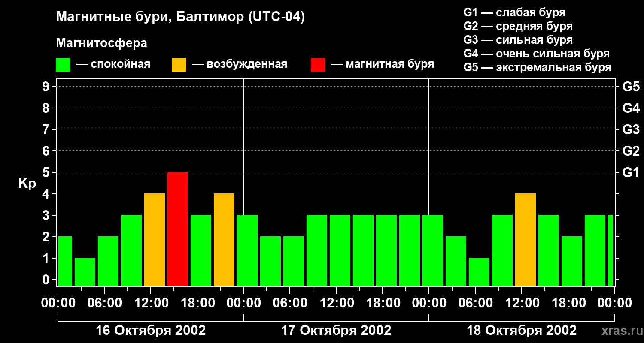This screenshot has width=644, height=343.
Task: Click the '06:00' time label for 18 October
Action: coord(475,303)
